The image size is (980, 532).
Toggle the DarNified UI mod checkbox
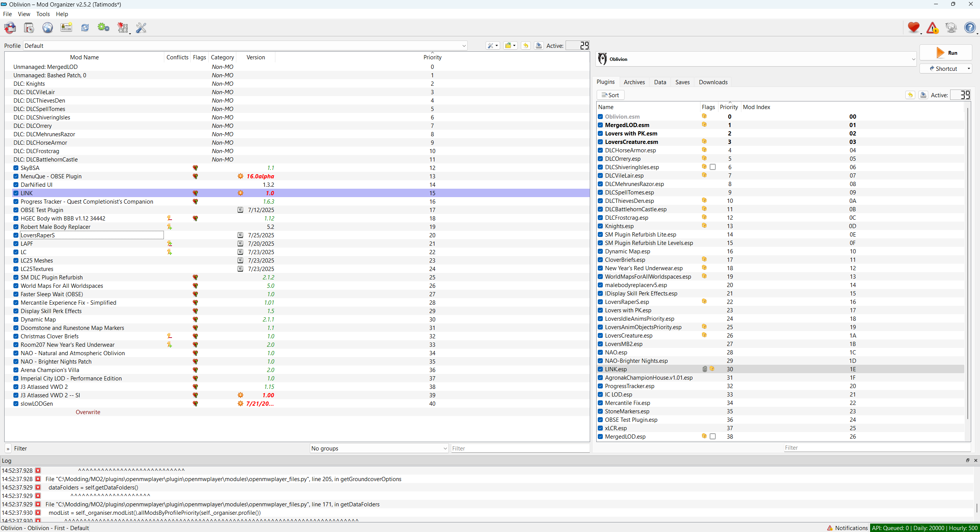click(x=16, y=185)
